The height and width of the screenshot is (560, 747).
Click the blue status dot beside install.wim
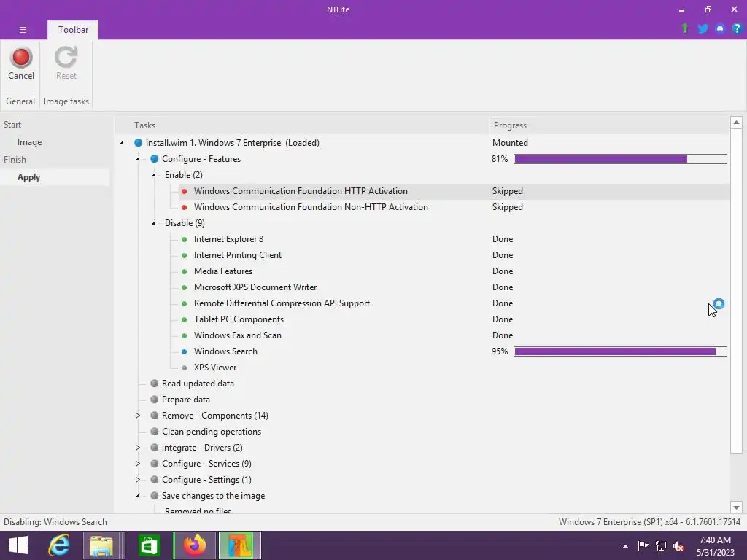click(138, 143)
